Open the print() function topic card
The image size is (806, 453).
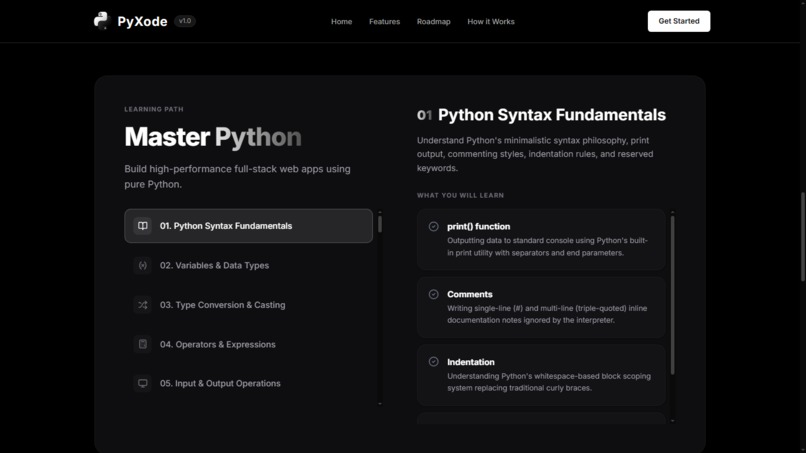pyautogui.click(x=541, y=239)
